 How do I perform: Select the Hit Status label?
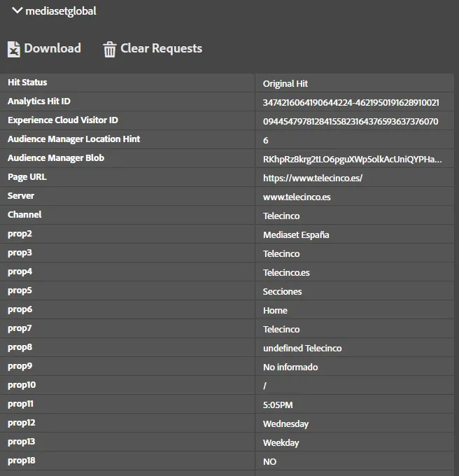(27, 83)
